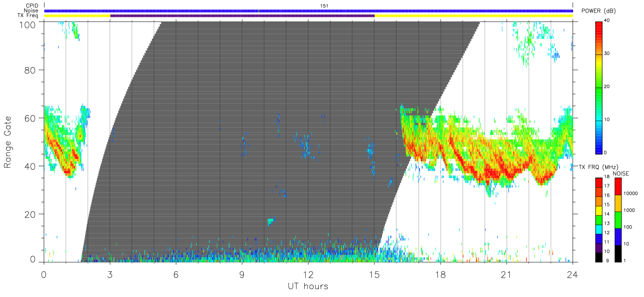Screen dimensions: 644x297
Task: Click the green swatch in NOISE legend
Action: point(618,219)
